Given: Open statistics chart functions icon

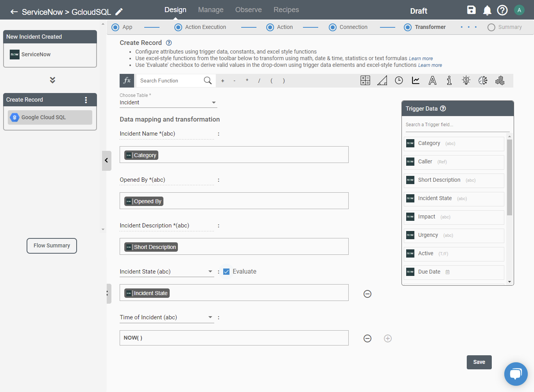Looking at the screenshot, I should coord(416,81).
